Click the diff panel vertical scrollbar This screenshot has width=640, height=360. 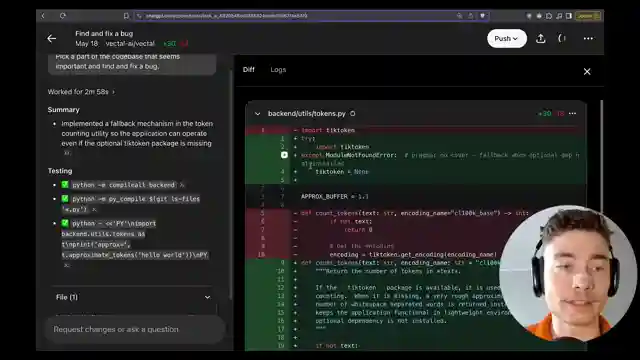[602, 154]
